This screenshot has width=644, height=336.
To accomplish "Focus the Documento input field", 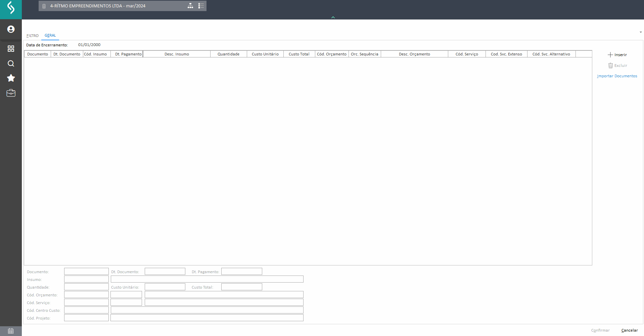I will [x=86, y=271].
